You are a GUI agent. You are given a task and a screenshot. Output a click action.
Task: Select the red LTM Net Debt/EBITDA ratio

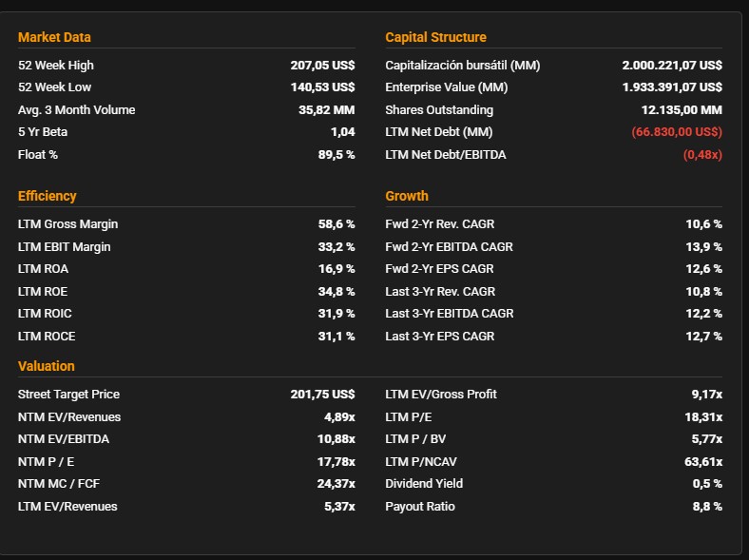point(702,154)
